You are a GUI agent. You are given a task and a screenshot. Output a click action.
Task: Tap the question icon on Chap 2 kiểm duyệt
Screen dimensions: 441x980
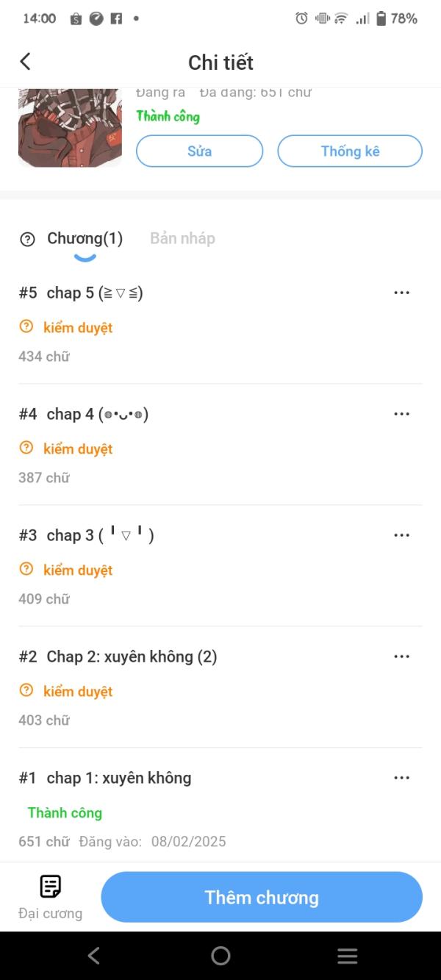point(26,691)
